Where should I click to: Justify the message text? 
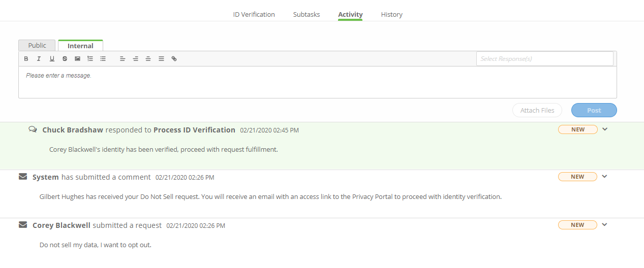[161, 59]
